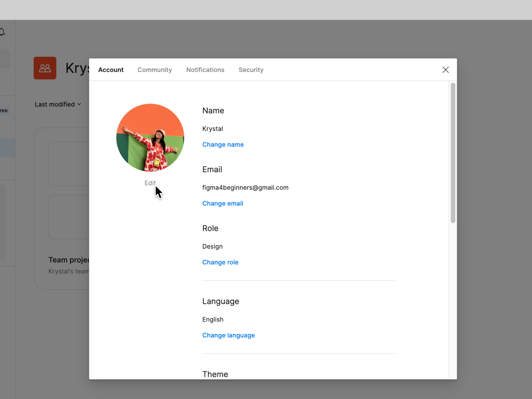Viewport: 532px width, 399px height.
Task: Switch to the Community tab
Action: coord(155,70)
